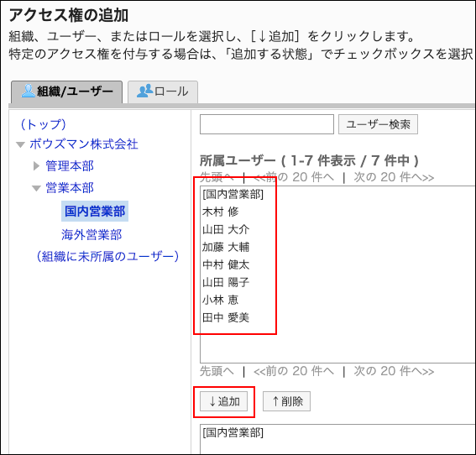Click the user icon on 組織/ユーザー tab
This screenshot has width=476, height=455.
[x=29, y=91]
